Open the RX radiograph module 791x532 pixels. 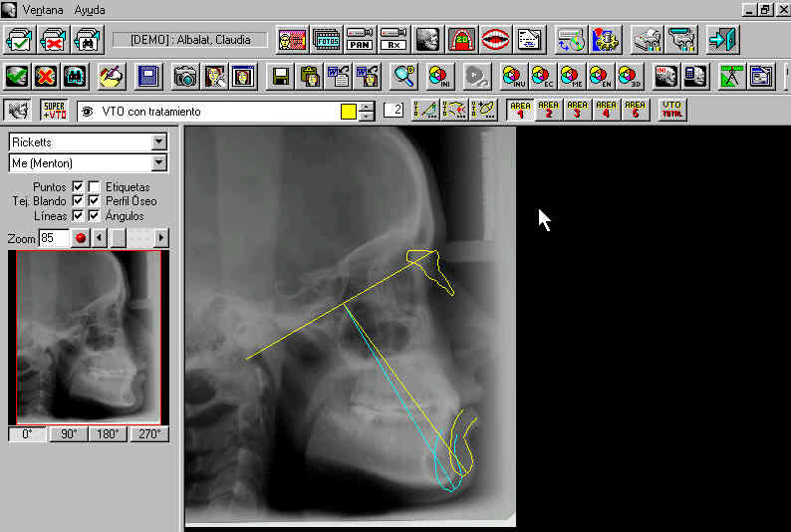click(394, 39)
